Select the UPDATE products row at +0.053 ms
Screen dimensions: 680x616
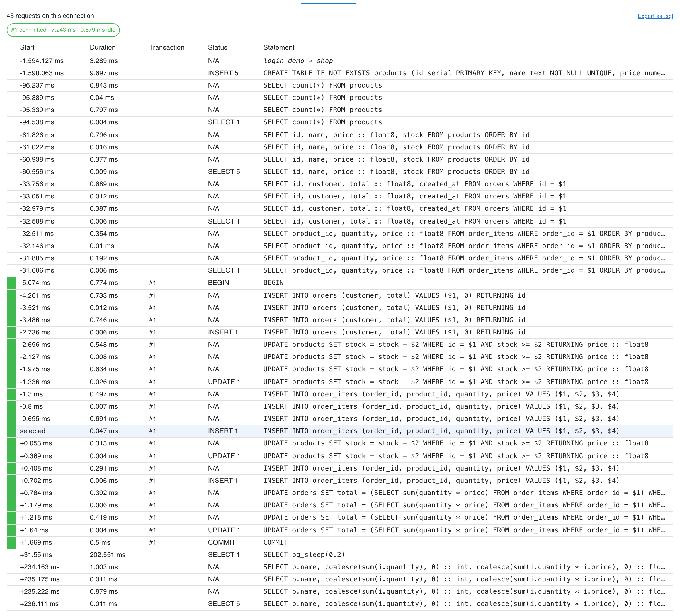[340, 443]
